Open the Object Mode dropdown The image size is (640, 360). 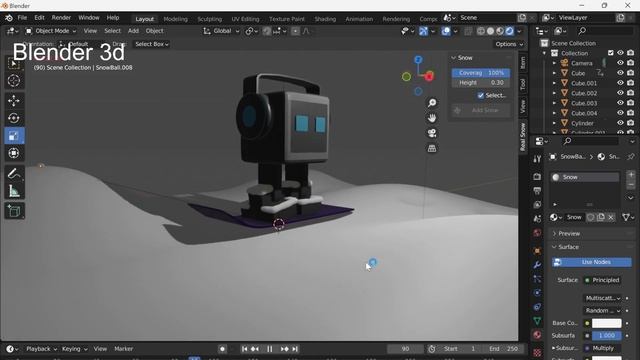pos(51,31)
